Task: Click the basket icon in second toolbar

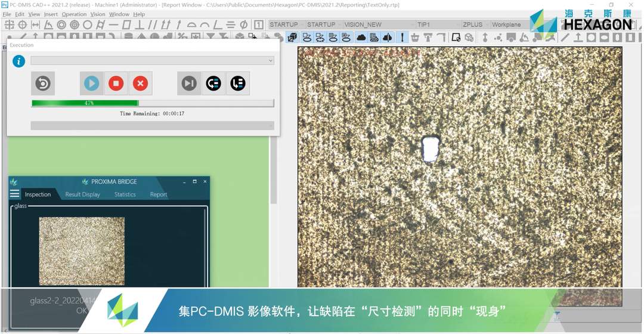Action: coord(415,38)
